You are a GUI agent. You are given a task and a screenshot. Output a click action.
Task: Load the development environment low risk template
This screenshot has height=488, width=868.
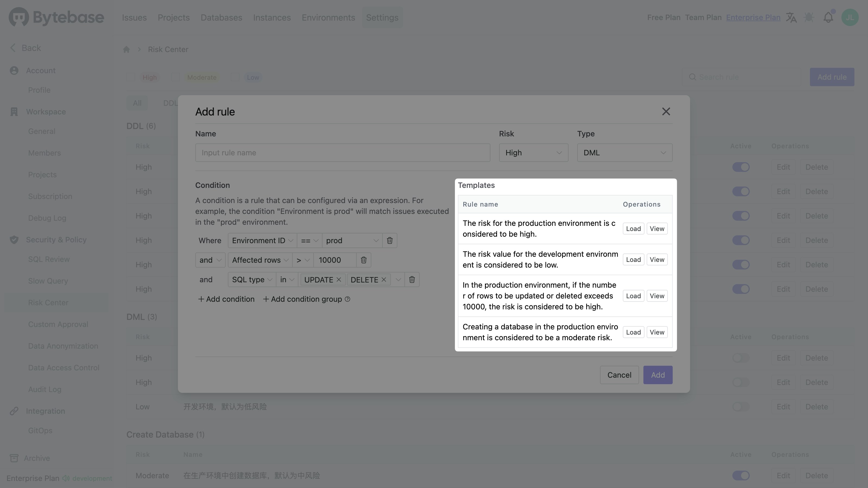pyautogui.click(x=633, y=260)
